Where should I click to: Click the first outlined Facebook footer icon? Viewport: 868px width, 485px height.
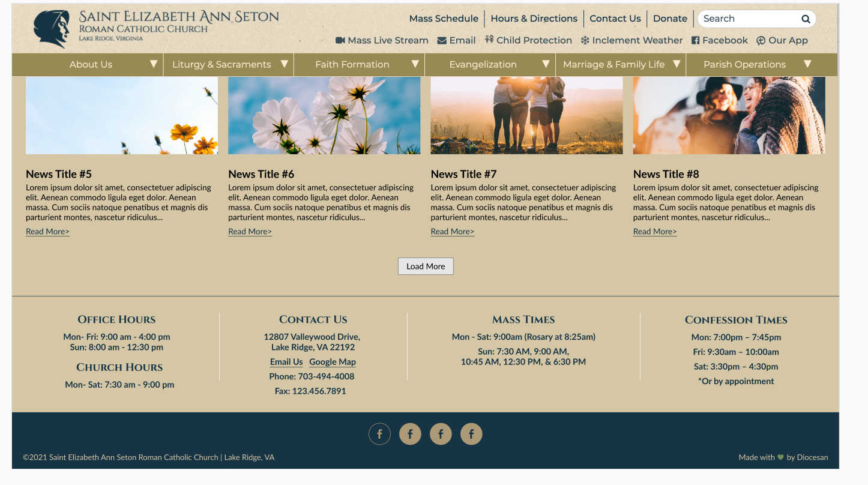tap(379, 434)
